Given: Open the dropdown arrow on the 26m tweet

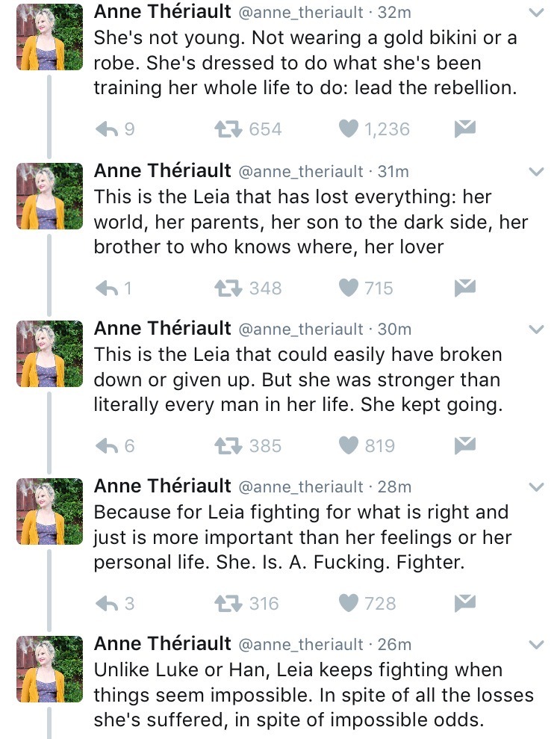Looking at the screenshot, I should click(536, 645).
